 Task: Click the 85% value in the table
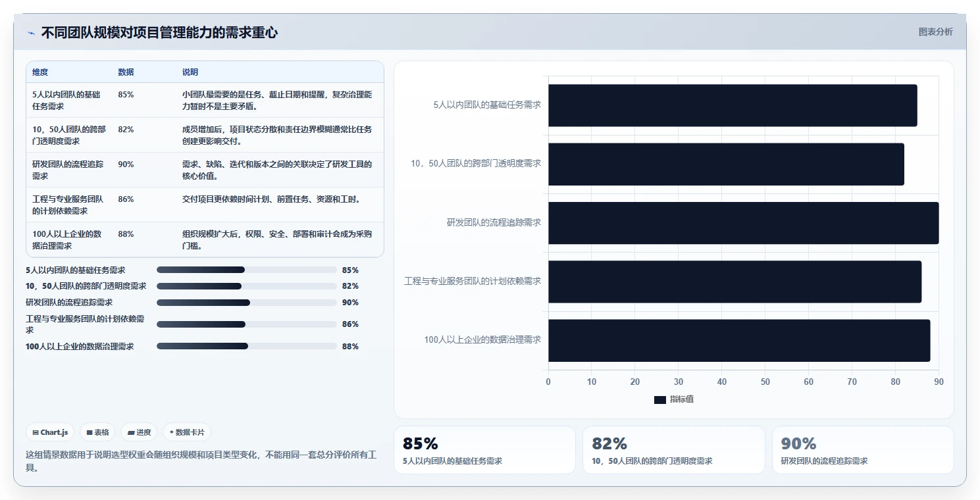coord(126,95)
